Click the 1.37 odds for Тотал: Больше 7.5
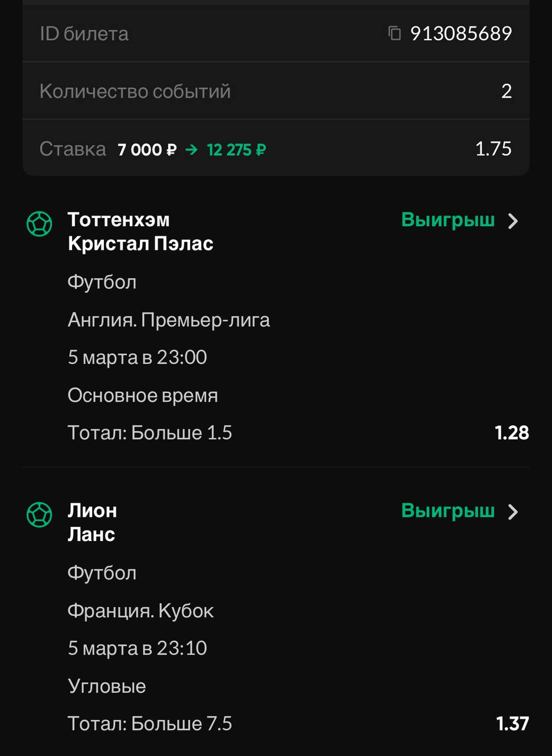 (x=511, y=724)
